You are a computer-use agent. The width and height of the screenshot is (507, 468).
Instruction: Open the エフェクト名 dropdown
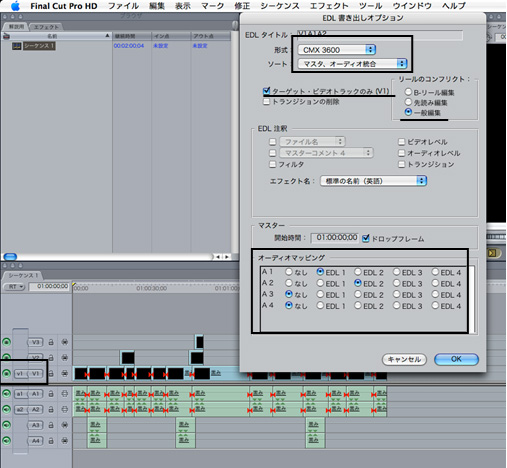tap(373, 181)
